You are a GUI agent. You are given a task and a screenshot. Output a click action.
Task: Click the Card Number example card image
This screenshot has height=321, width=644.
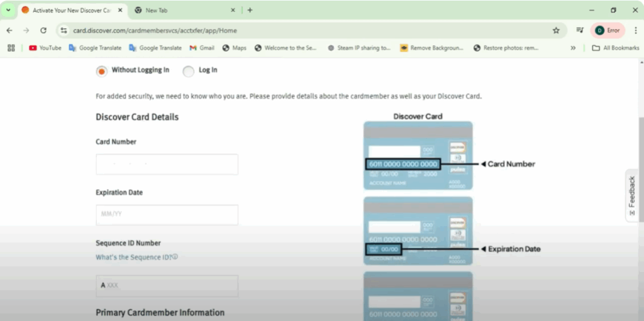418,156
